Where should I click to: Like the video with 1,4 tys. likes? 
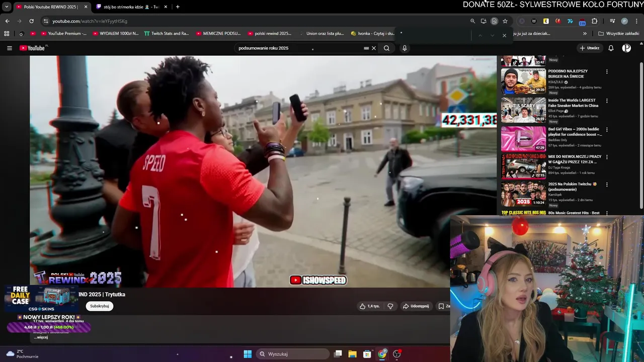click(370, 306)
